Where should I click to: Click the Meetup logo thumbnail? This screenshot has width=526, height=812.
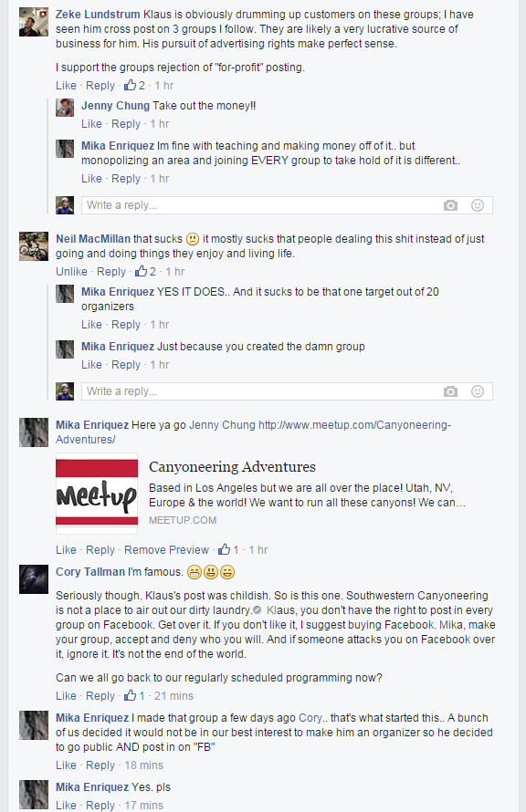(97, 494)
